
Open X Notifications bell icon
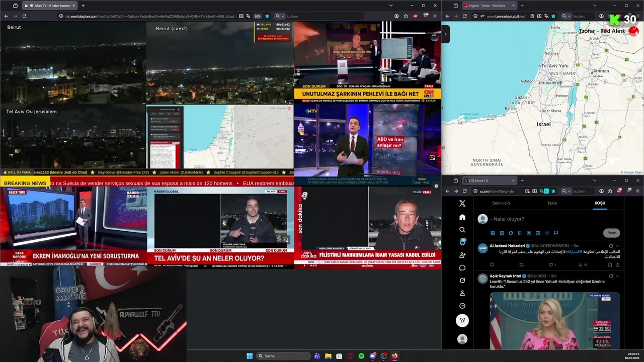click(x=462, y=242)
